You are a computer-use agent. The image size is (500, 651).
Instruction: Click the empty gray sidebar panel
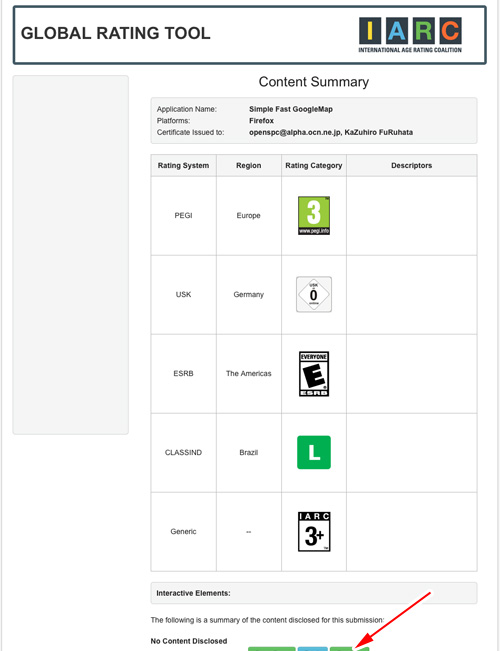pyautogui.click(x=71, y=255)
